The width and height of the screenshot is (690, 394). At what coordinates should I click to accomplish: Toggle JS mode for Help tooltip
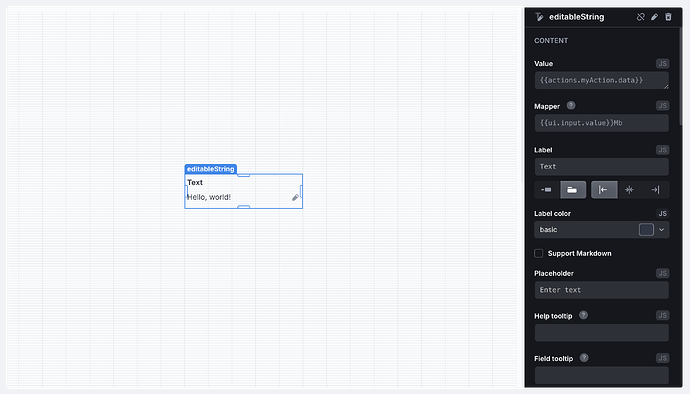[662, 315]
